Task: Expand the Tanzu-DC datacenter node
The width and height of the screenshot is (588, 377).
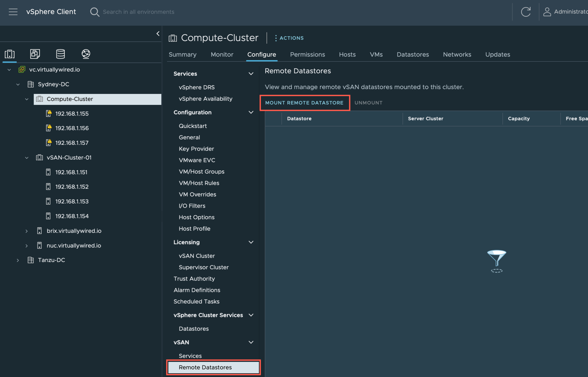Action: [x=18, y=260]
